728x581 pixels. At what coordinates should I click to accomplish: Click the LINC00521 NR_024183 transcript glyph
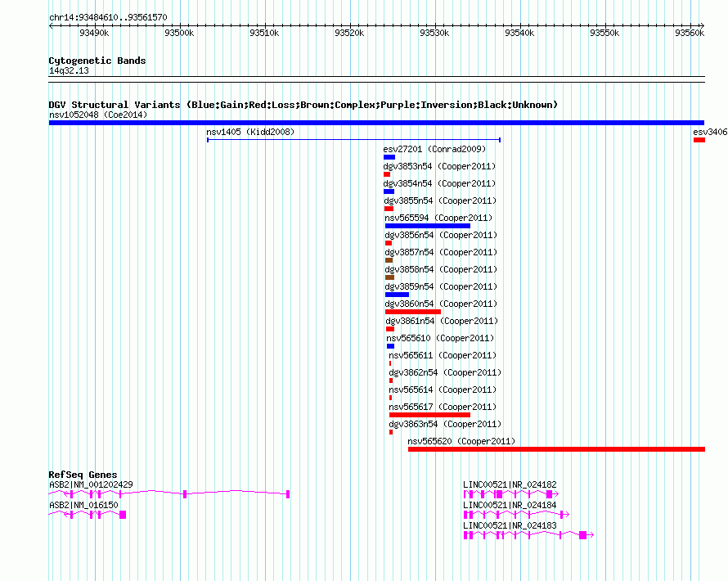528,535
